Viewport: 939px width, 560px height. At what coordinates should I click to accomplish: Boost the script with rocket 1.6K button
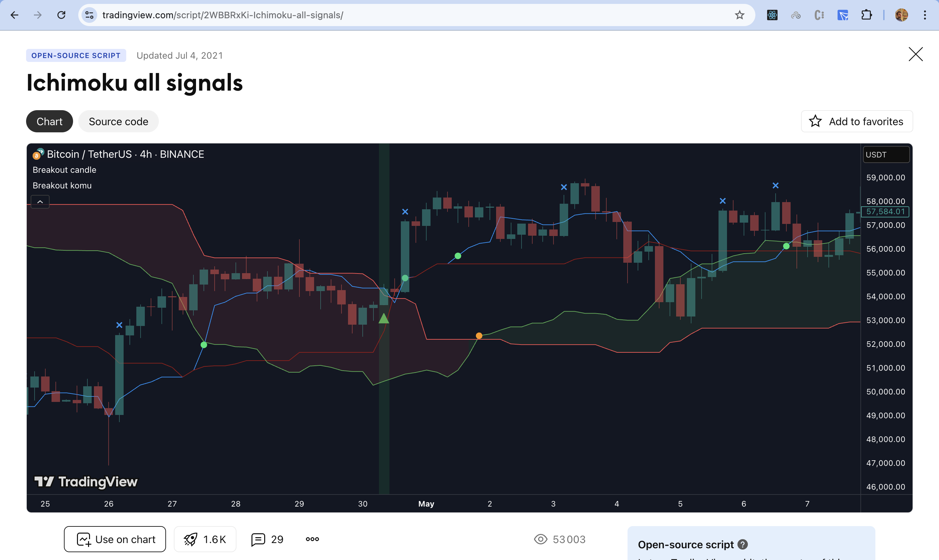(x=205, y=539)
